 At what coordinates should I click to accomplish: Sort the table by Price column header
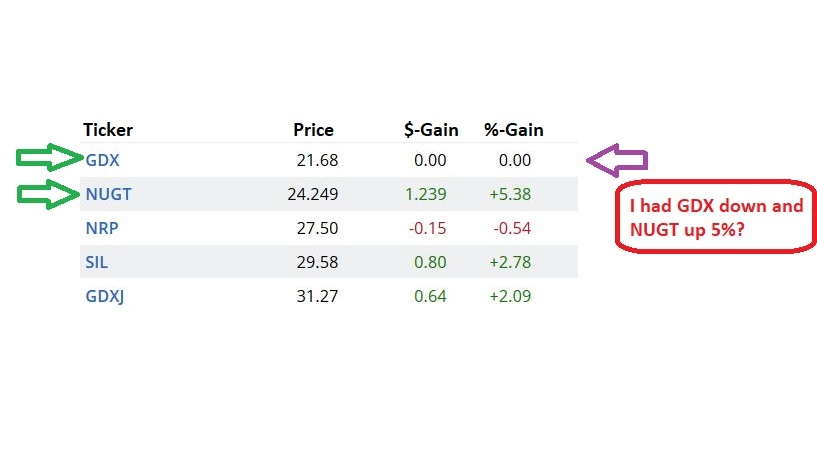pyautogui.click(x=313, y=130)
